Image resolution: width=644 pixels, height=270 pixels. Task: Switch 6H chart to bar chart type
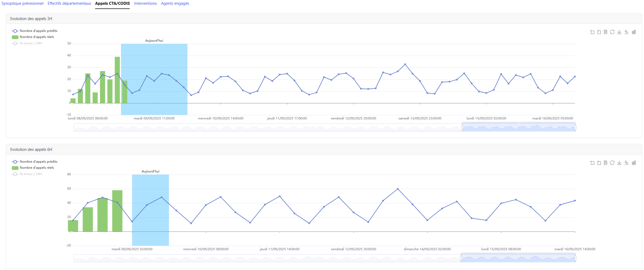click(x=634, y=163)
